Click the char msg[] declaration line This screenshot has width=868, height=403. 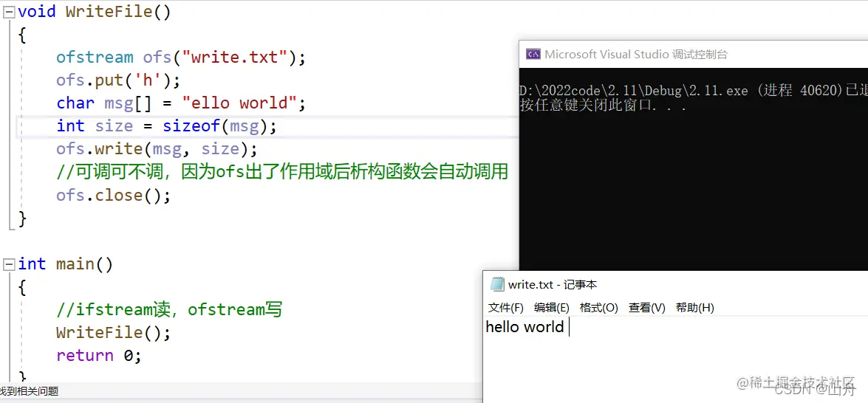tap(180, 103)
